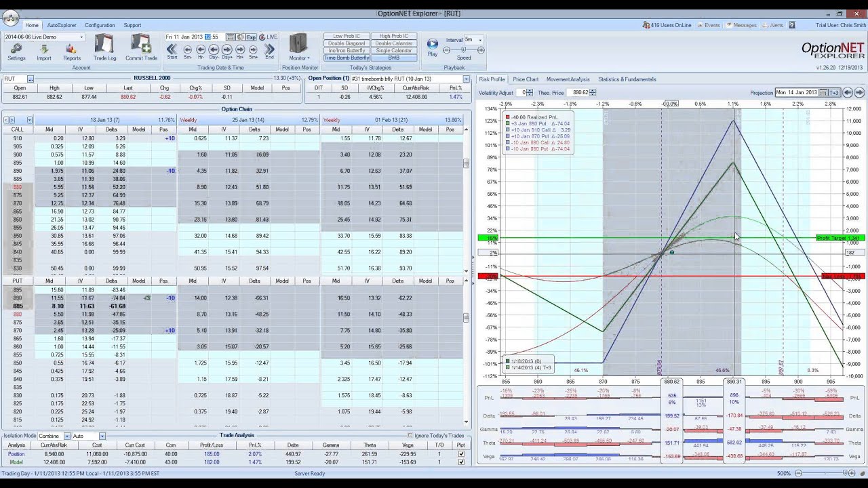868x488 pixels.
Task: Select Double Diagonal strategy
Action: 347,43
